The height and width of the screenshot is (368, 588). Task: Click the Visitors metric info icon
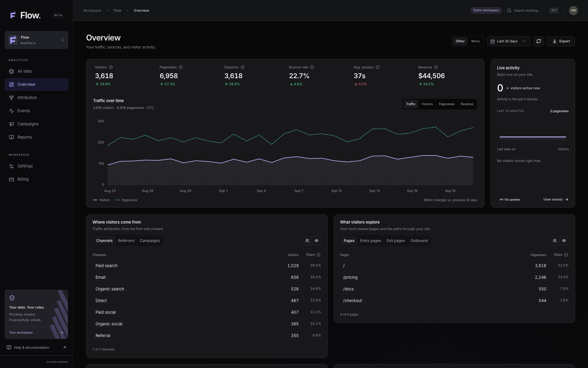coord(111,67)
